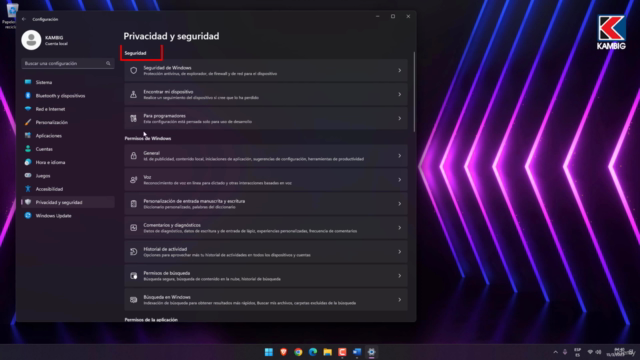This screenshot has height=360, width=640.
Task: Click the Historial de actividad clock icon
Action: pos(133,252)
